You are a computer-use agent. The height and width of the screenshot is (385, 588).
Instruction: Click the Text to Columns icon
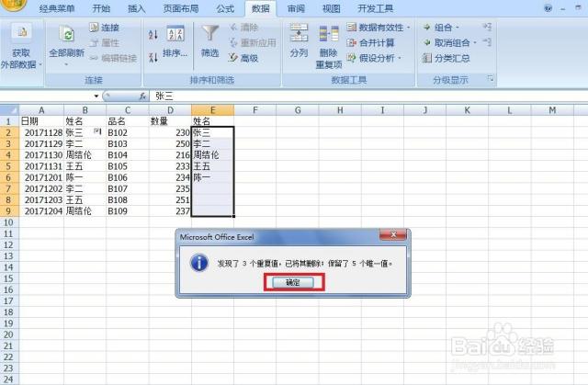299,37
